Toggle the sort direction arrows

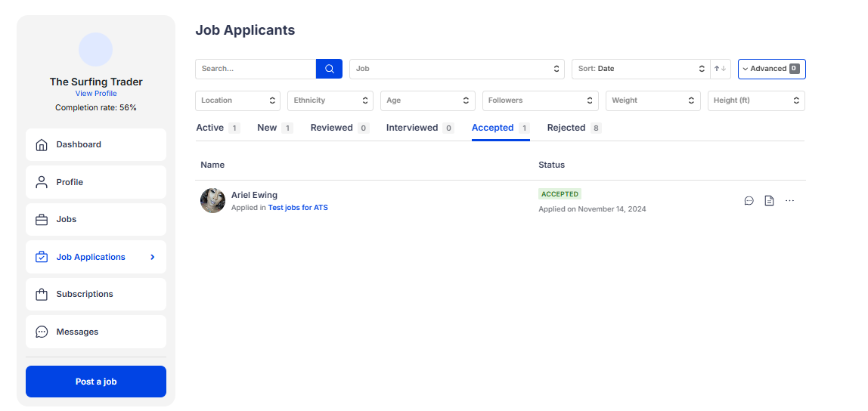[721, 69]
